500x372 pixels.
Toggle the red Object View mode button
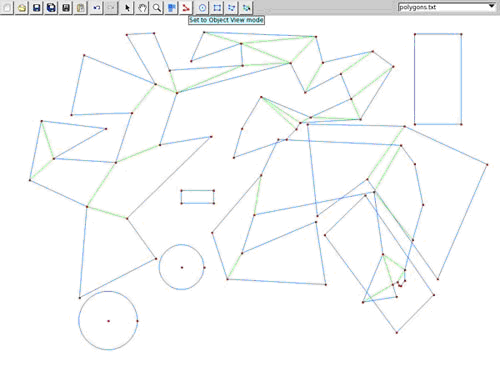[x=186, y=7]
